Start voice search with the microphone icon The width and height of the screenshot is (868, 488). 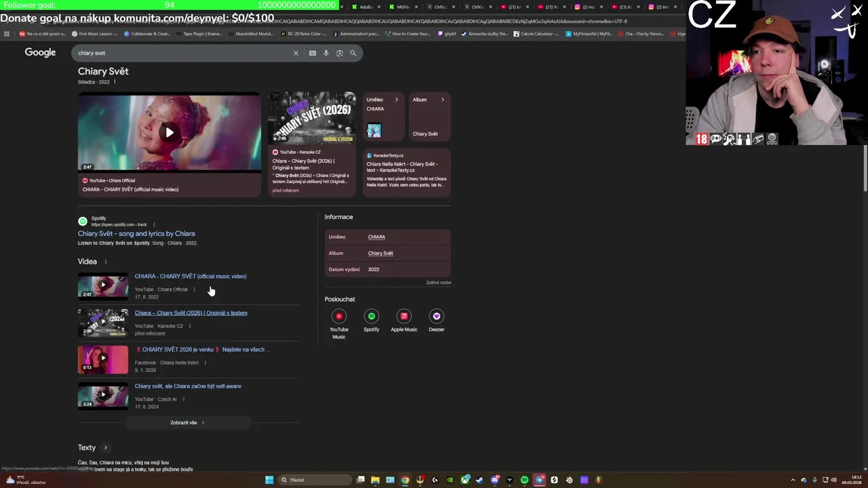click(326, 53)
